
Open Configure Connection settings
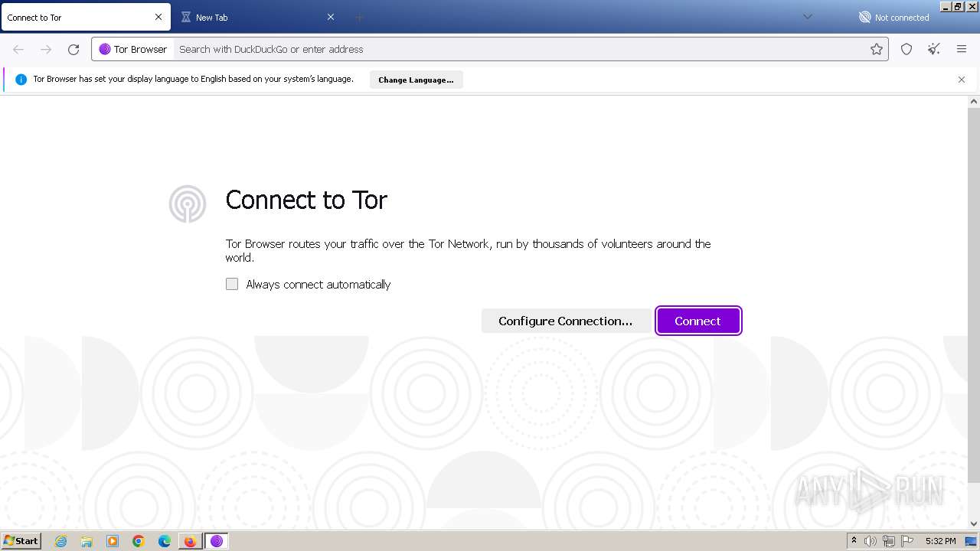566,321
